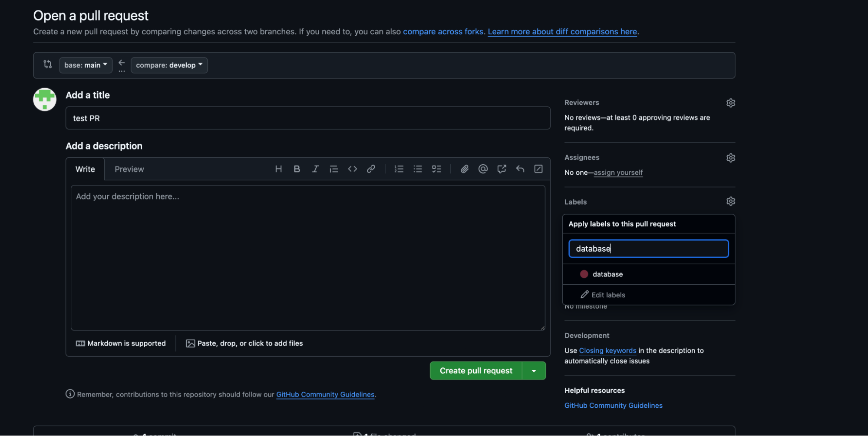Screen dimensions: 868x436
Task: Click the Heading formatting icon
Action: [278, 169]
